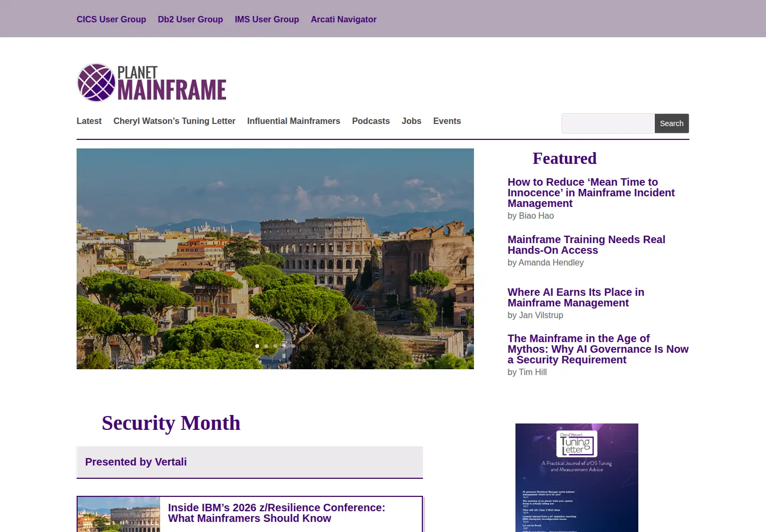The image size is (766, 532).
Task: Navigate to Events
Action: [x=447, y=121]
